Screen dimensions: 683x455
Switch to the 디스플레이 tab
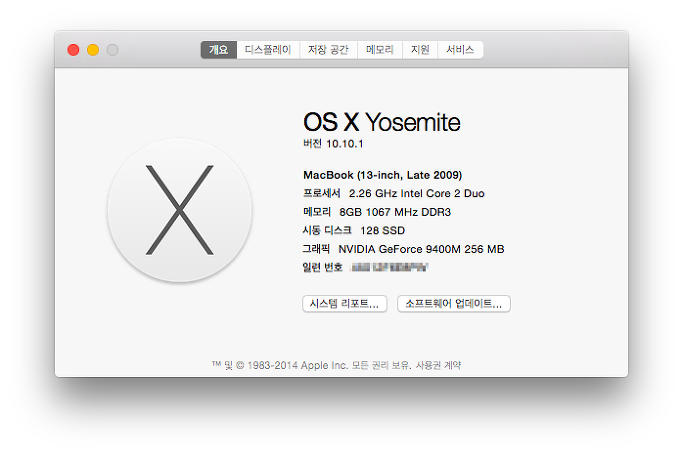(268, 50)
